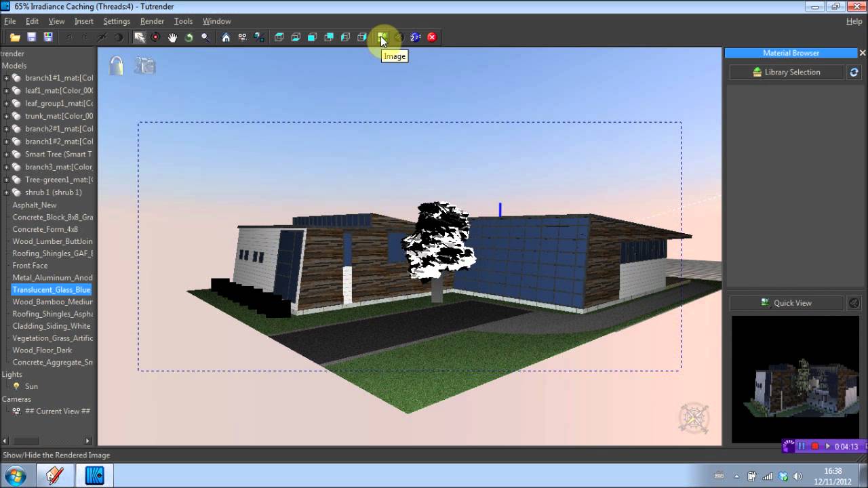
Task: Click the Save disk icon
Action: [x=31, y=37]
